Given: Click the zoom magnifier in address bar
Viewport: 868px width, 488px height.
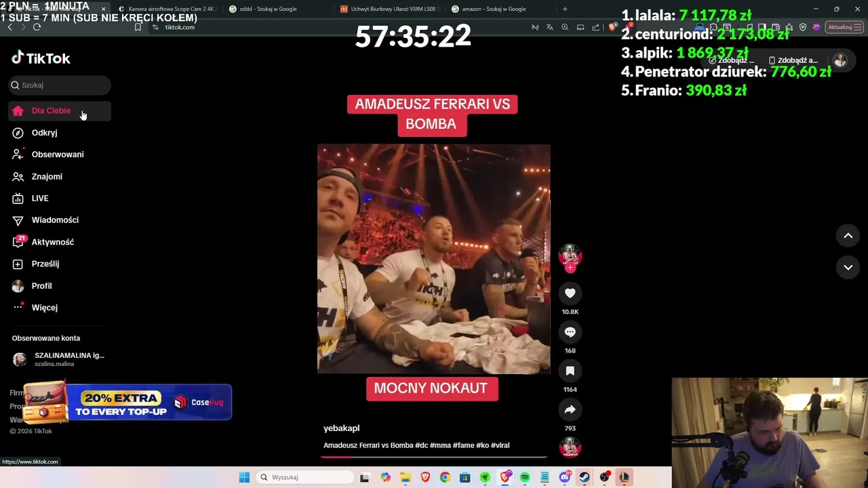Looking at the screenshot, I should coord(565,27).
